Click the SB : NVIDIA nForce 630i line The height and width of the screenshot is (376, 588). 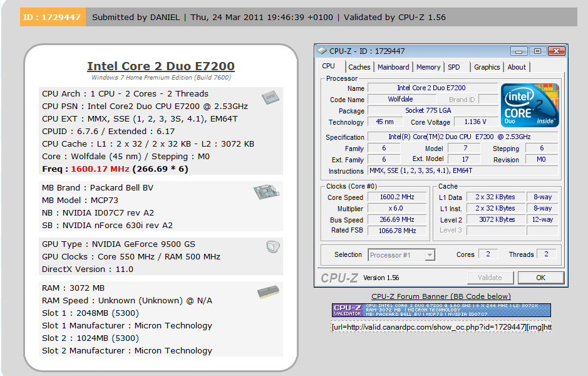pos(107,225)
